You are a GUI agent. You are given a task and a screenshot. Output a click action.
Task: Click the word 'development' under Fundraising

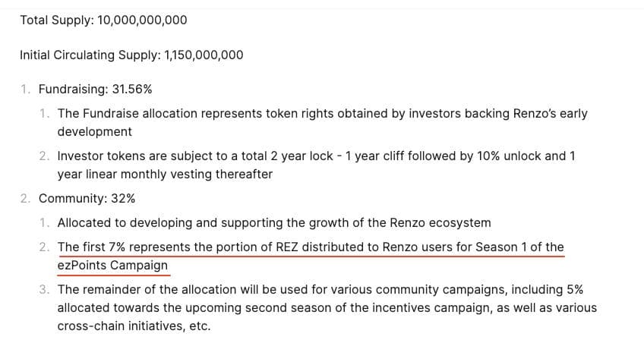click(x=94, y=132)
